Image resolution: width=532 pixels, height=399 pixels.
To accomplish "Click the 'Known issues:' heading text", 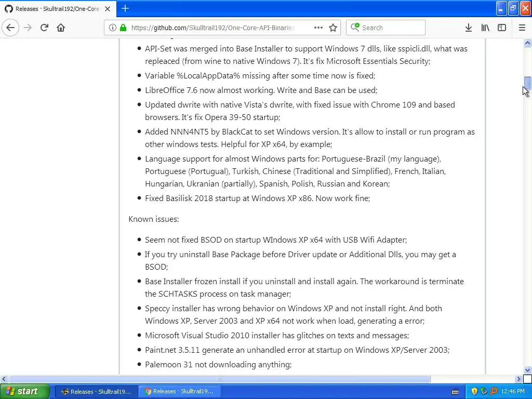I will pos(154,219).
